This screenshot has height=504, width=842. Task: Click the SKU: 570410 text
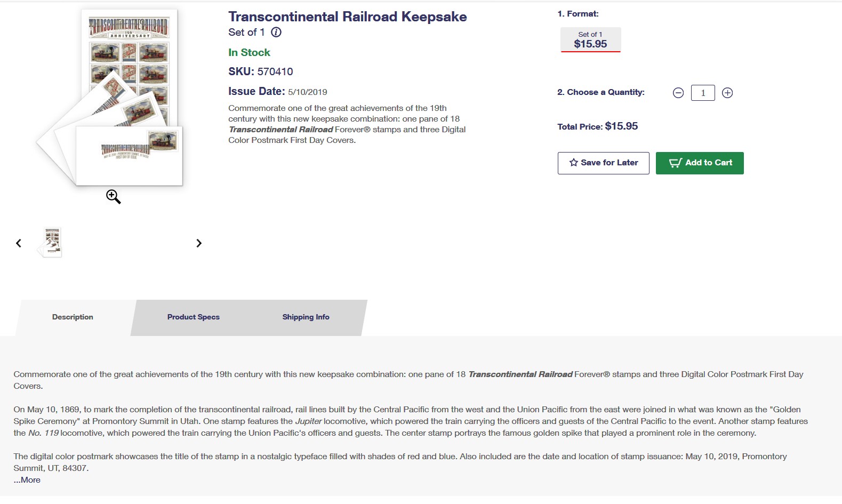click(261, 71)
